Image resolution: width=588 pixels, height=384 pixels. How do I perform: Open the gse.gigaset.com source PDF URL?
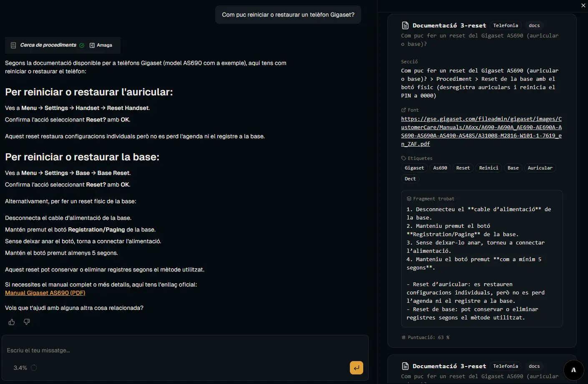pyautogui.click(x=481, y=132)
